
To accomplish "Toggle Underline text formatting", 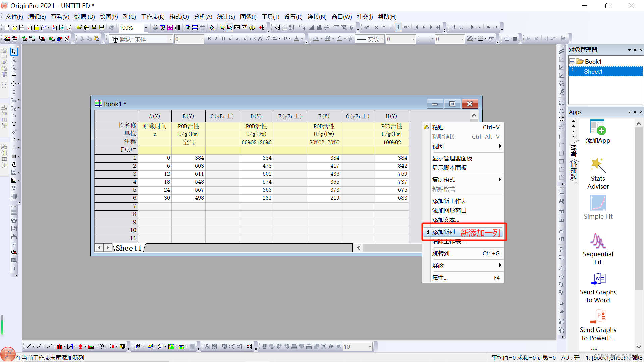I will tap(223, 39).
